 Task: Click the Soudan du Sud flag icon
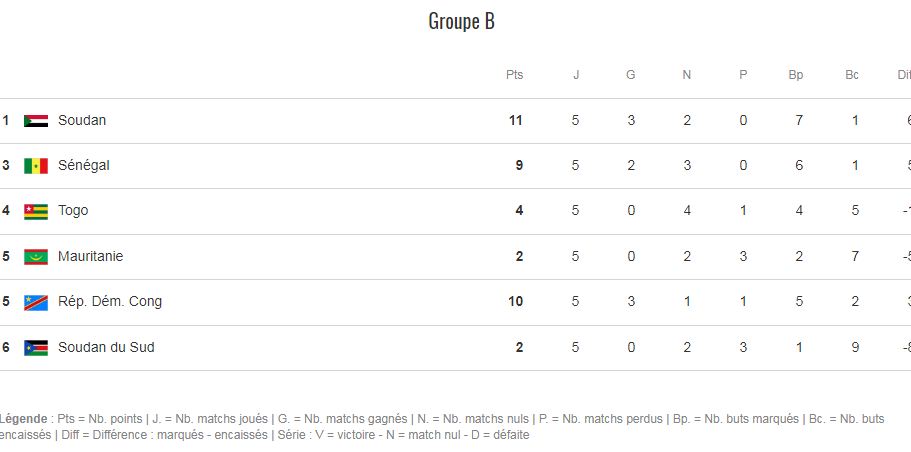coord(36,348)
